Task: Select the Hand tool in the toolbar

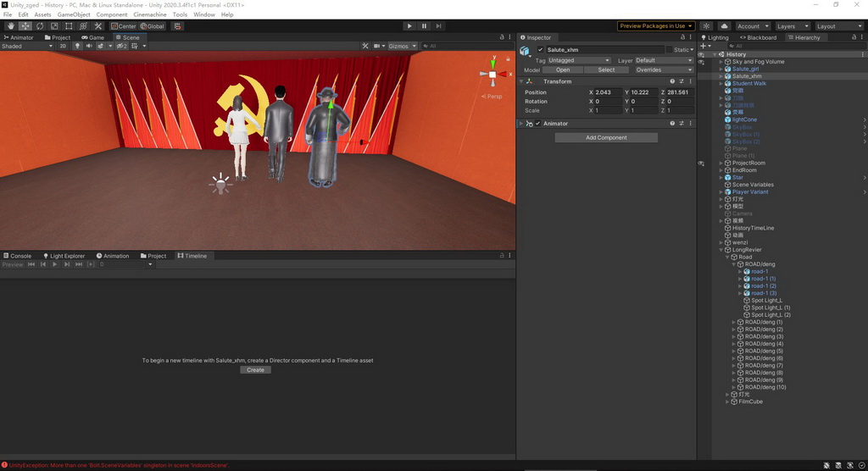Action: pos(11,26)
